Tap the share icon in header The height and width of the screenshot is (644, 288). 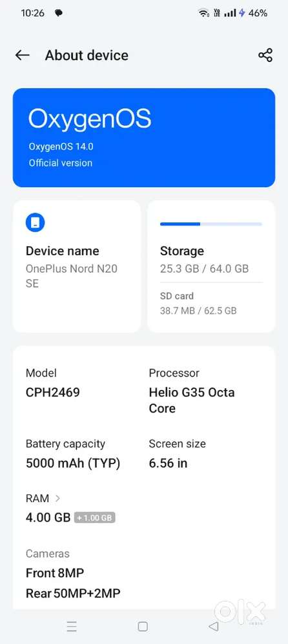click(x=265, y=55)
